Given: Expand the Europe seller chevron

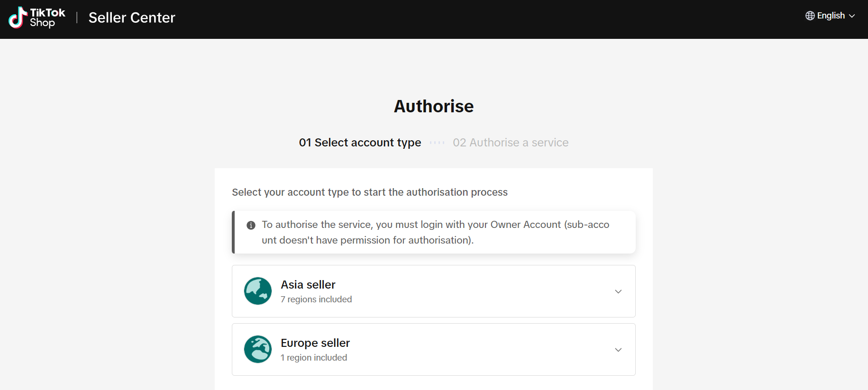Looking at the screenshot, I should (618, 350).
